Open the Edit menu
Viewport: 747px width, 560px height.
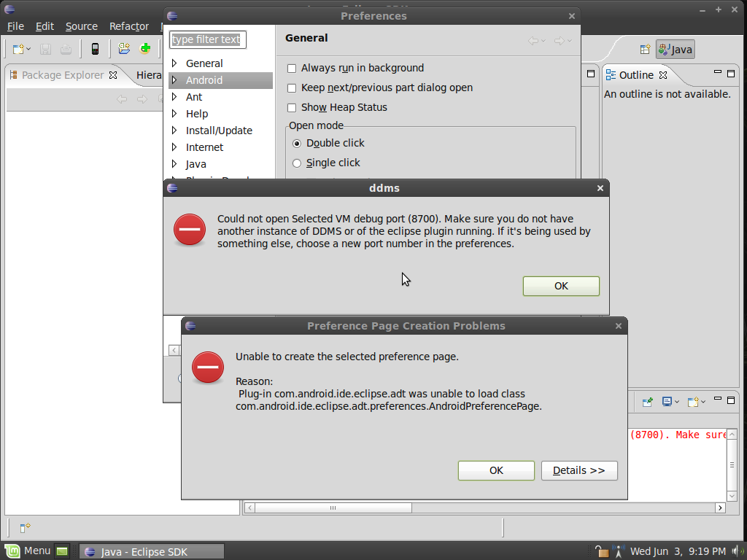click(x=44, y=26)
